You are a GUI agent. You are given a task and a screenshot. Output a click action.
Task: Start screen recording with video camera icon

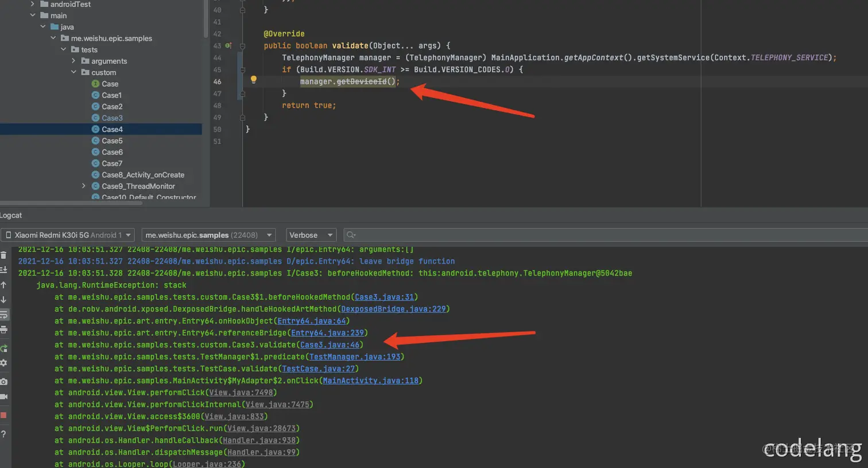[3, 396]
